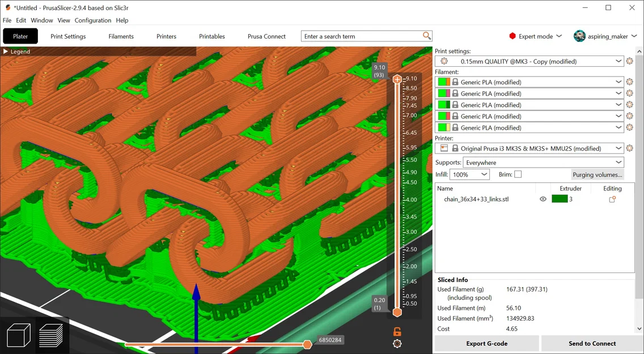Click the bottom handle of vertical layer slider
Screen dimensions: 644x354
[397, 313]
